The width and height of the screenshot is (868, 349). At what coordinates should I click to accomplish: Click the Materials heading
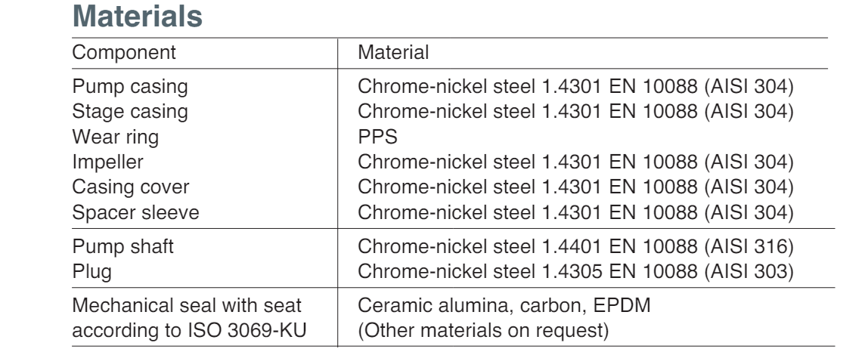click(138, 16)
